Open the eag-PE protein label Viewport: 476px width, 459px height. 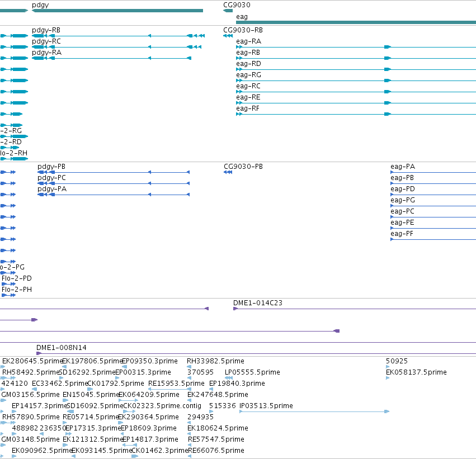[x=402, y=223]
